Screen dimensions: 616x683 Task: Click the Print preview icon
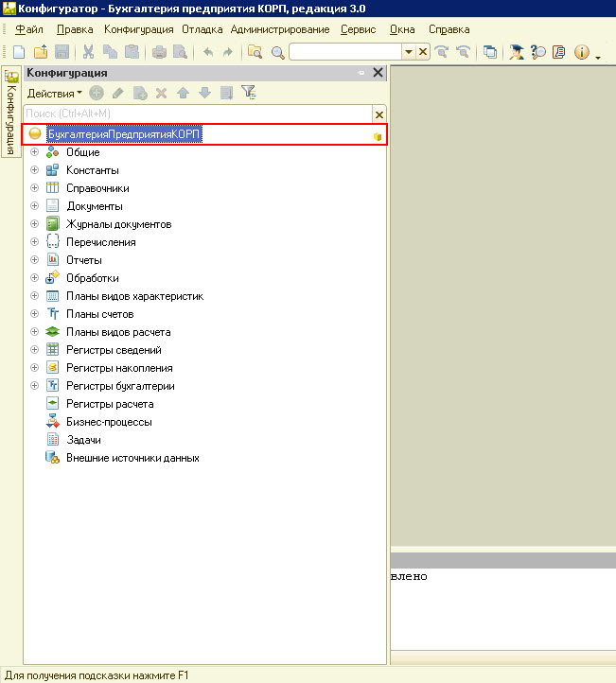180,52
